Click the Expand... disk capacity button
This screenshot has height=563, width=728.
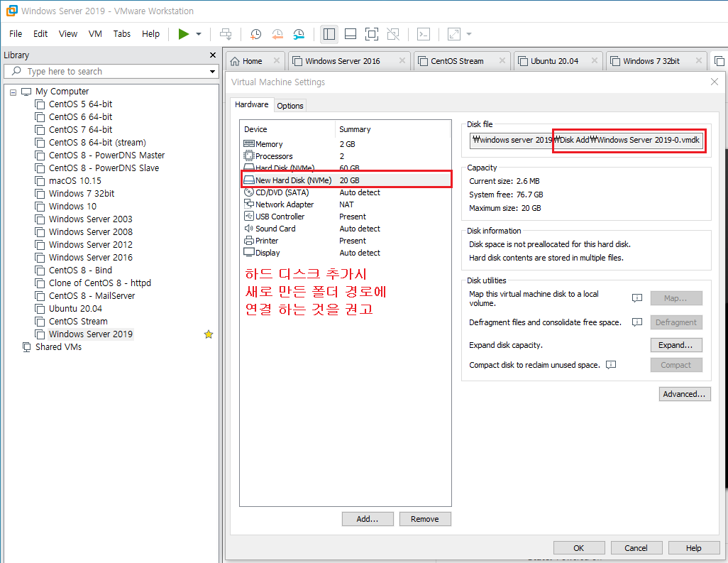pos(676,345)
